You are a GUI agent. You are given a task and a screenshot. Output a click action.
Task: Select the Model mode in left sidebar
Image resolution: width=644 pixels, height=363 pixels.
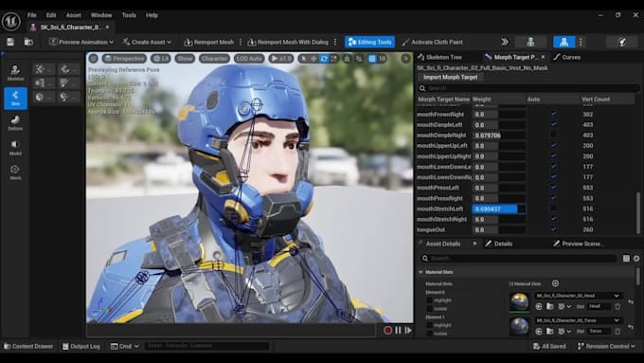[15, 148]
